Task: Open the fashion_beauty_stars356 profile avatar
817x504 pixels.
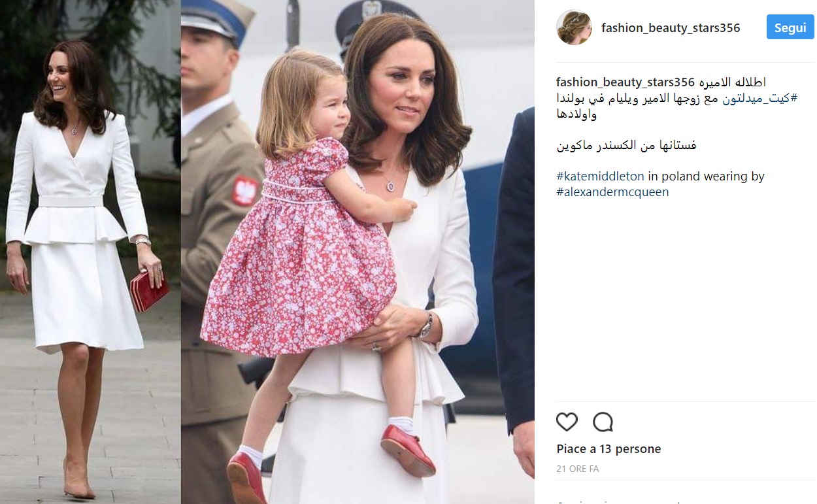Action: (574, 27)
